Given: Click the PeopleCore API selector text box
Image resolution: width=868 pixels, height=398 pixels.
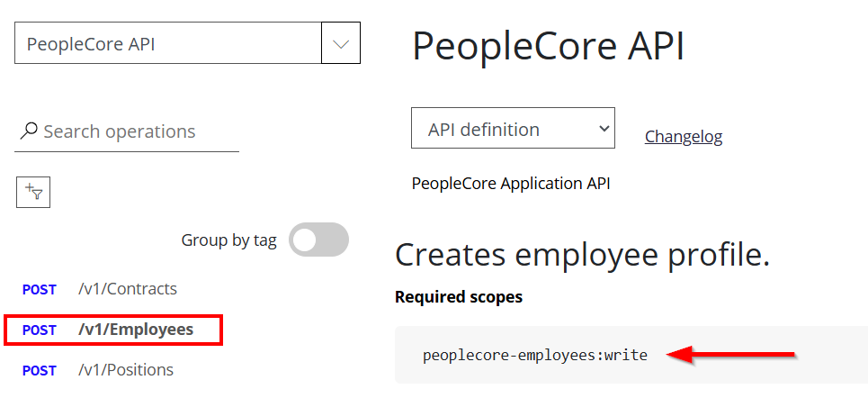Looking at the screenshot, I should (x=168, y=44).
